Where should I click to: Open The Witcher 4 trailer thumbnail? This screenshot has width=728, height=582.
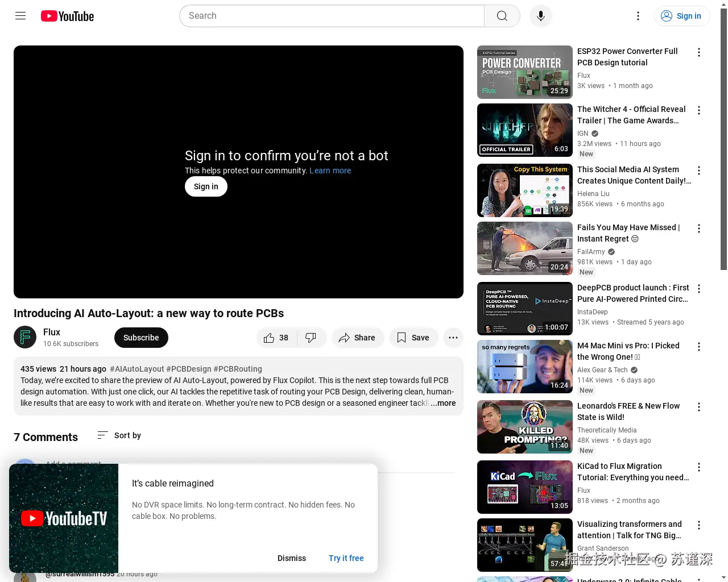pos(525,130)
